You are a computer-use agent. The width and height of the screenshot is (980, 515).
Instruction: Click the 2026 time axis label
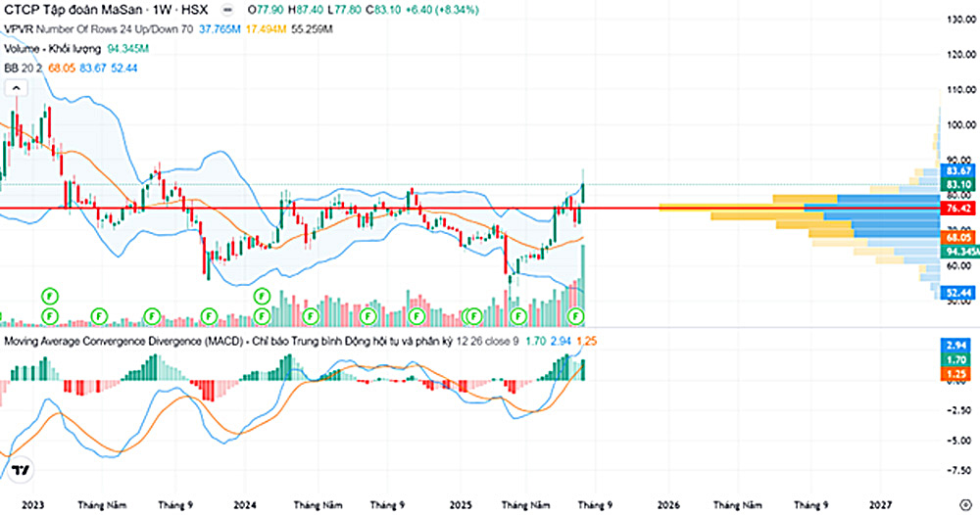click(668, 504)
